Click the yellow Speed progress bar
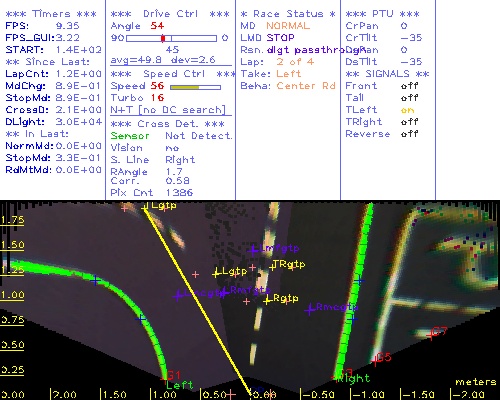The image size is (500, 400). click(x=184, y=87)
